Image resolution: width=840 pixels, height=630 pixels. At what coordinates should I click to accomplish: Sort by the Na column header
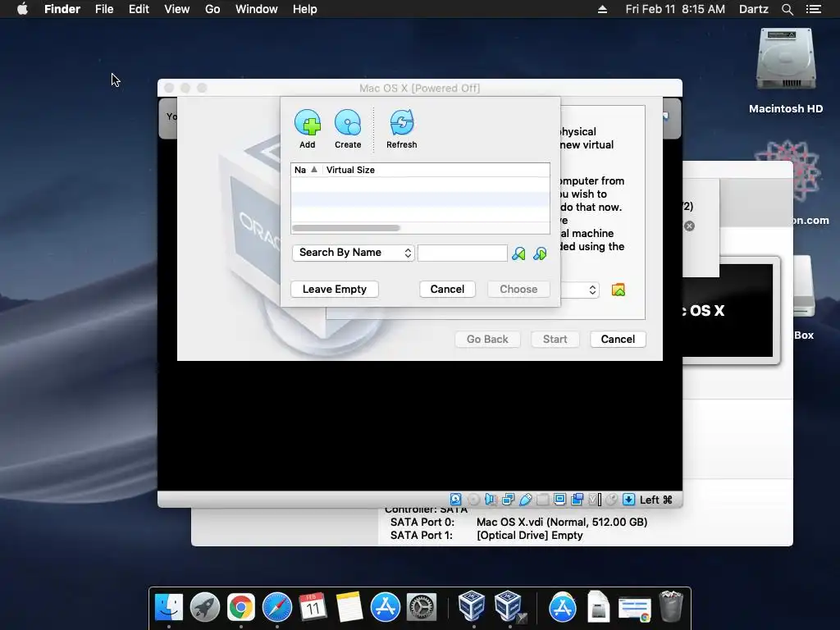[x=306, y=170]
